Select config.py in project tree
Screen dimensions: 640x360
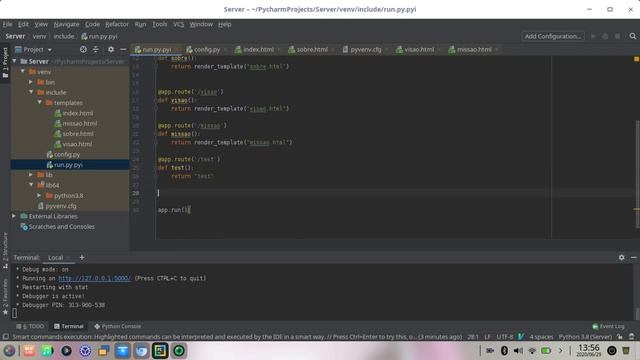(x=67, y=154)
